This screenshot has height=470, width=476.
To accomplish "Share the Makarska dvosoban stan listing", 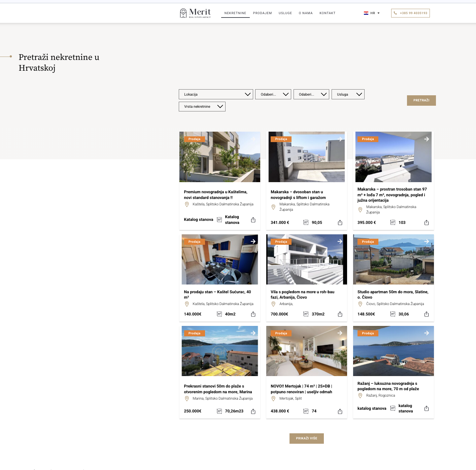I will coord(340,223).
